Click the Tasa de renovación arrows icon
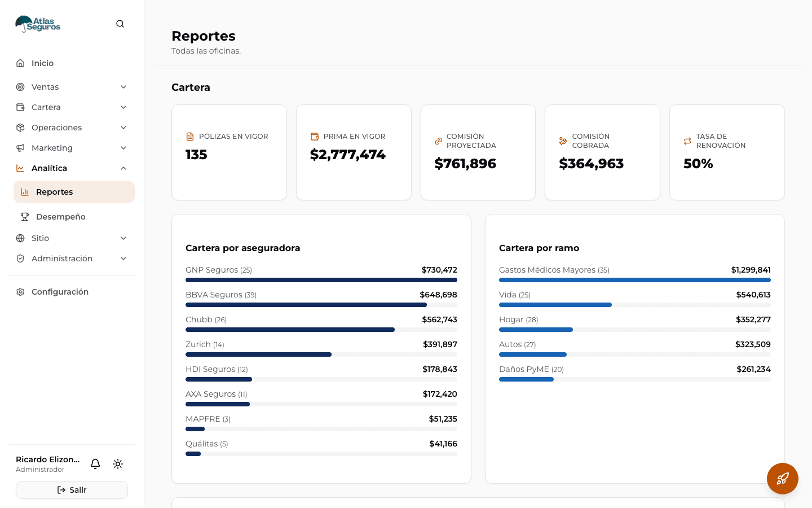The height and width of the screenshot is (508, 812). pos(687,141)
